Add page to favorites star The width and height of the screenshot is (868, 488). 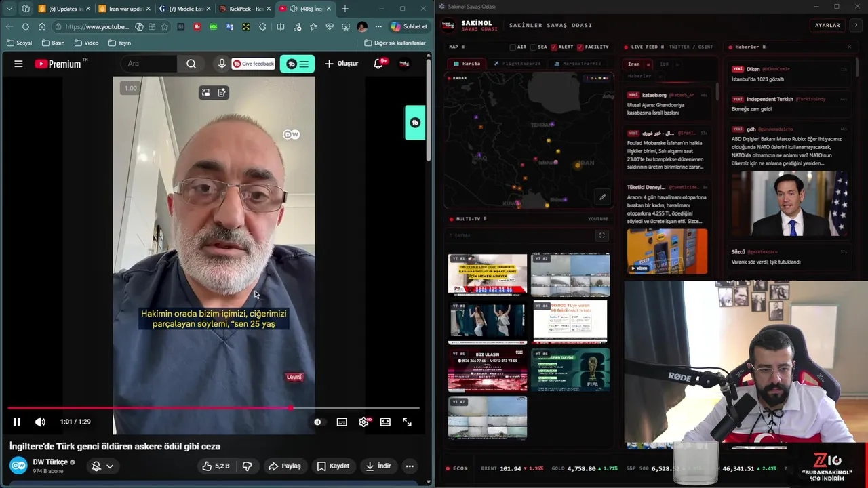click(164, 26)
